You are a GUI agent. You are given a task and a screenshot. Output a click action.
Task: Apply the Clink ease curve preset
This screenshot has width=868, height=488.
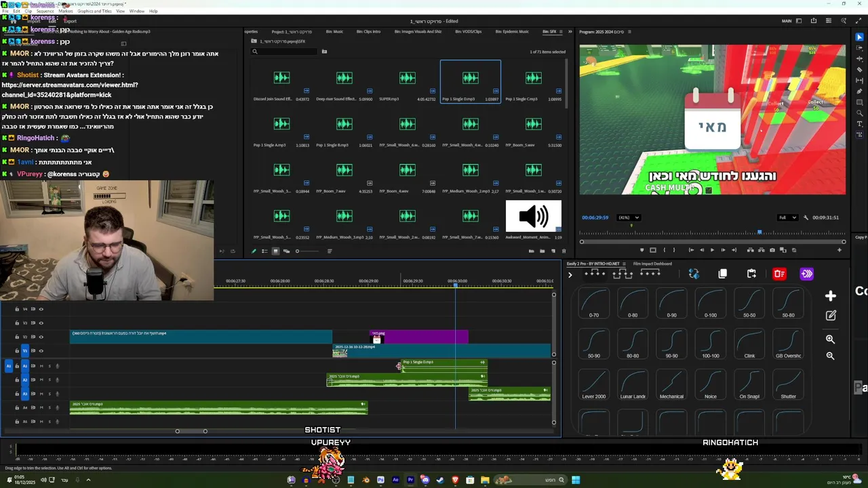click(749, 344)
